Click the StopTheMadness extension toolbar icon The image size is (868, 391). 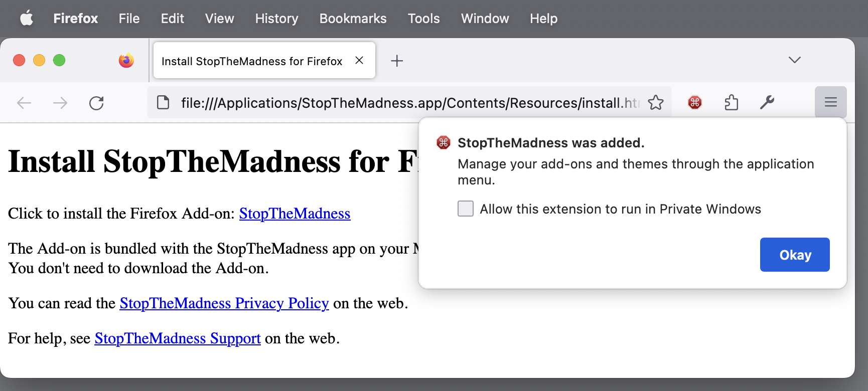[694, 103]
